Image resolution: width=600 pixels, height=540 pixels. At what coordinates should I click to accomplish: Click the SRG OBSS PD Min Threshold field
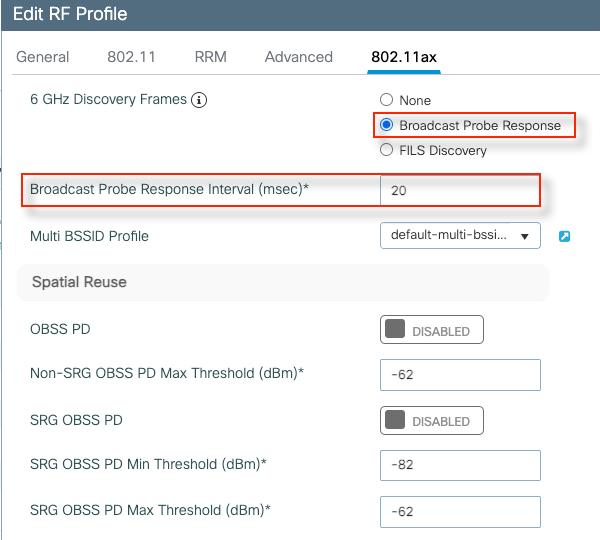pyautogui.click(x=460, y=465)
